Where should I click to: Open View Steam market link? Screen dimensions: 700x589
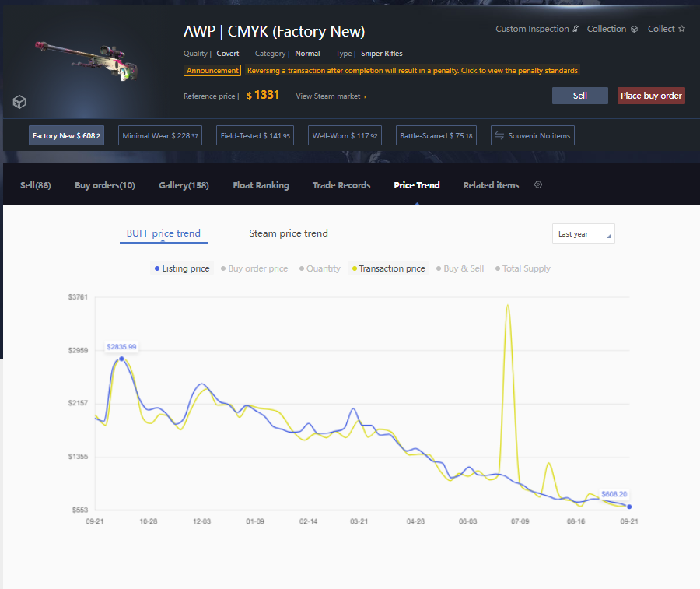(x=331, y=96)
